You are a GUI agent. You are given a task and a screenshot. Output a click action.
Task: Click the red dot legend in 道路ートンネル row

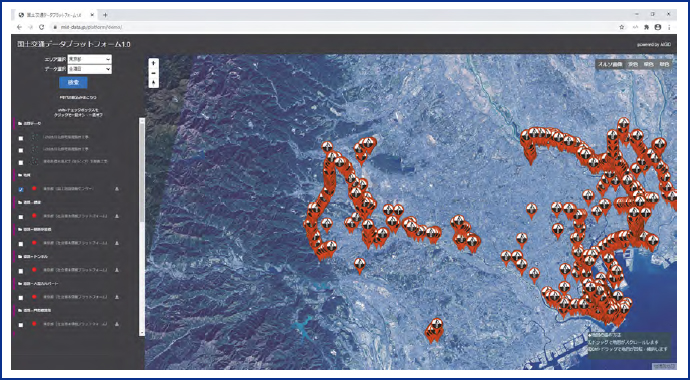click(34, 270)
